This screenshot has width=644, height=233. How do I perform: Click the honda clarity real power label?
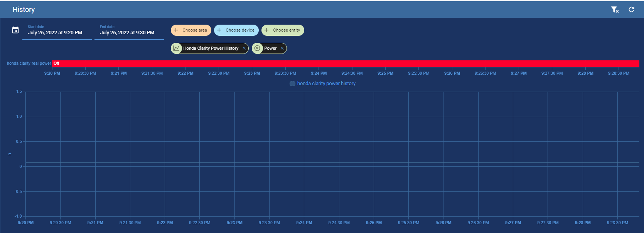coord(29,63)
